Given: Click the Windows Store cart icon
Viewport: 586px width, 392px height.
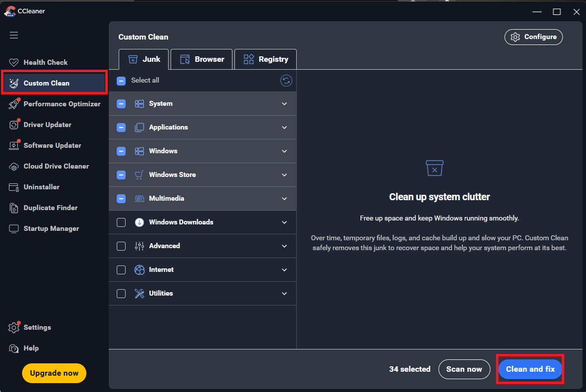Looking at the screenshot, I should click(139, 175).
